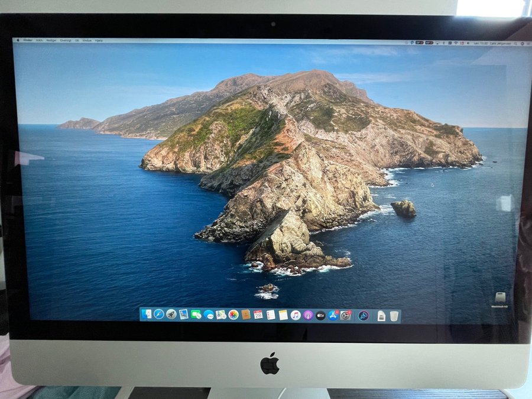Launch Messages from the Dock

[209, 315]
